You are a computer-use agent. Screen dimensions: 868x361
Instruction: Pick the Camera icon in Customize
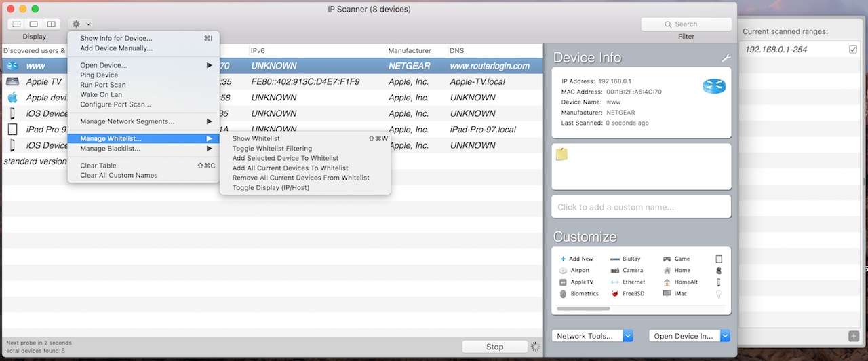click(x=615, y=270)
